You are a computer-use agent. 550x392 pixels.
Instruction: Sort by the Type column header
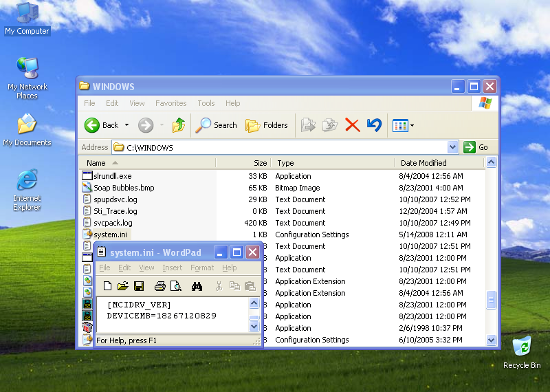333,163
